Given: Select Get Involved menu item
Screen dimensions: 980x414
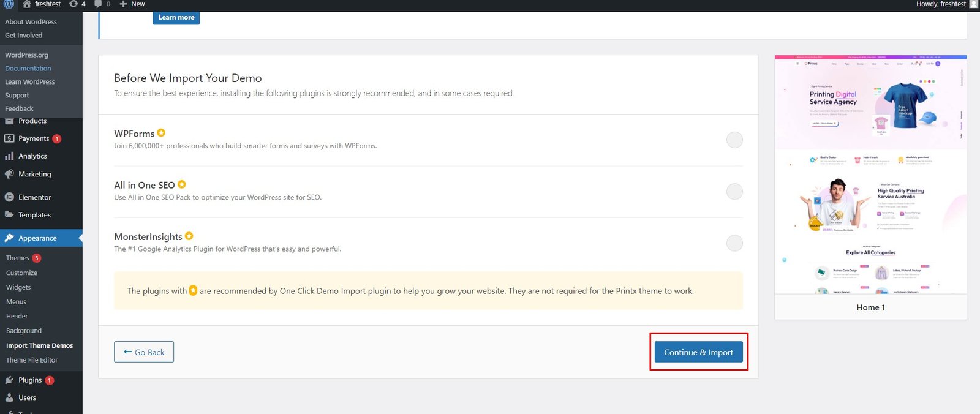Looking at the screenshot, I should [24, 36].
